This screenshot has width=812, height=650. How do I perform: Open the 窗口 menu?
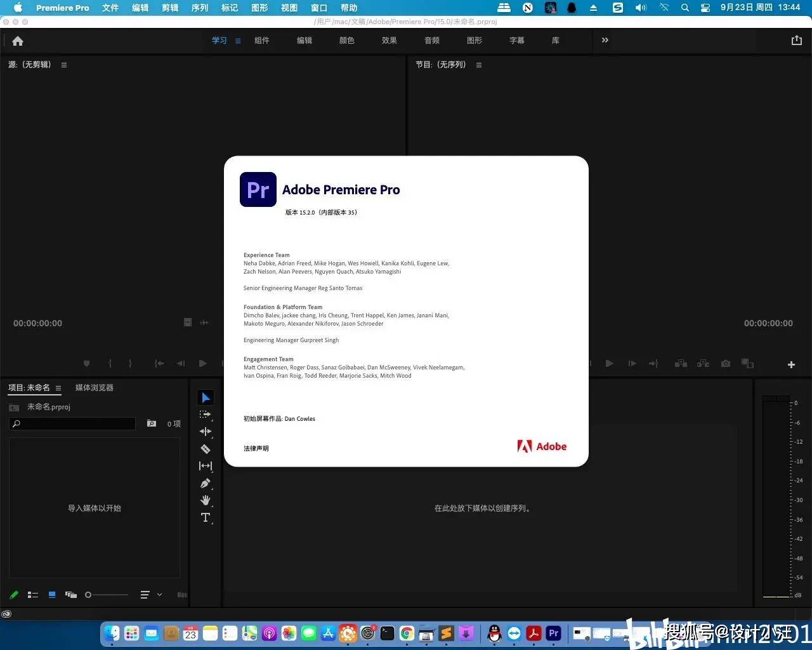pos(319,8)
